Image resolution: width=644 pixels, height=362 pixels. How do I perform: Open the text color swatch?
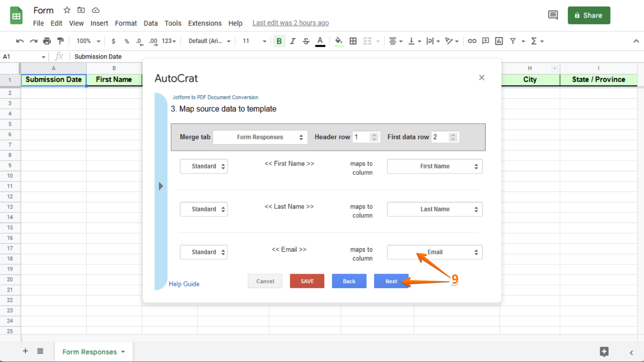click(320, 41)
